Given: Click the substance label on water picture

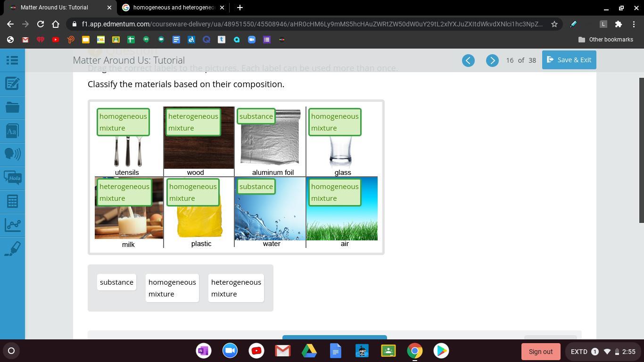Looking at the screenshot, I should [256, 187].
